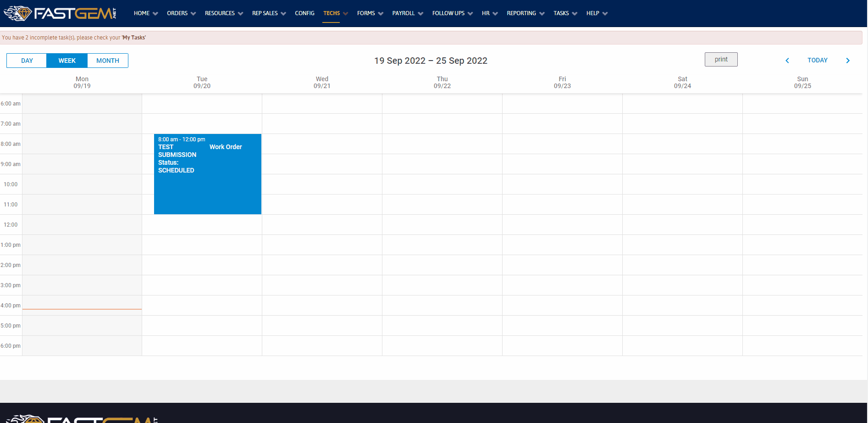
Task: Click the current-time marker line on Monday
Action: (x=82, y=309)
